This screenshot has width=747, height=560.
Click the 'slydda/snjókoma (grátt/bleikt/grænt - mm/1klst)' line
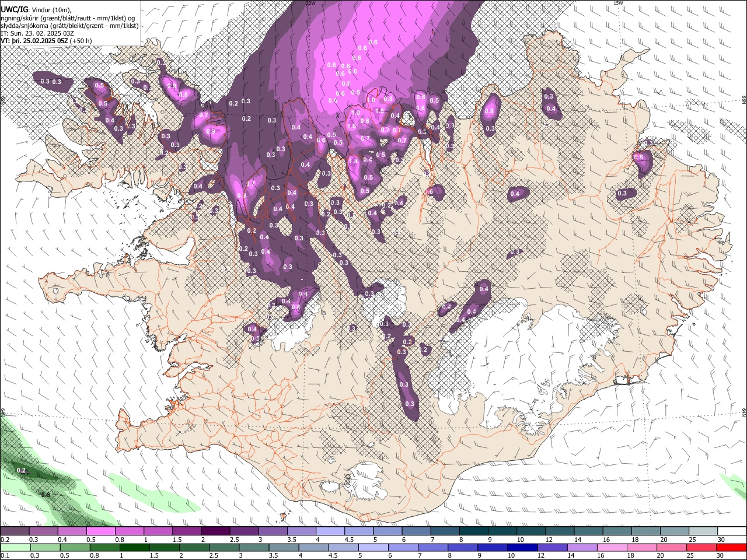click(69, 26)
